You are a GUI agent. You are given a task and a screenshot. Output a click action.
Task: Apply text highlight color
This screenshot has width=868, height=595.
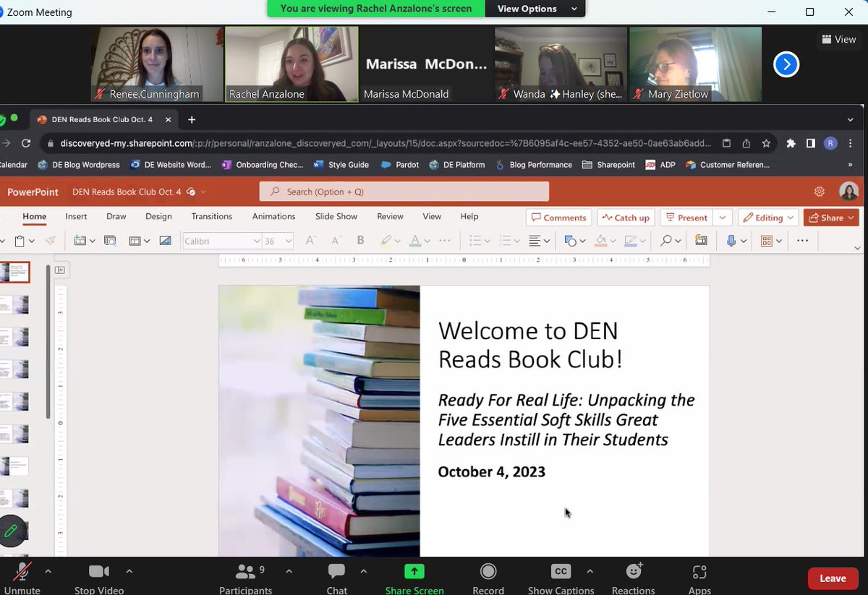(x=386, y=241)
